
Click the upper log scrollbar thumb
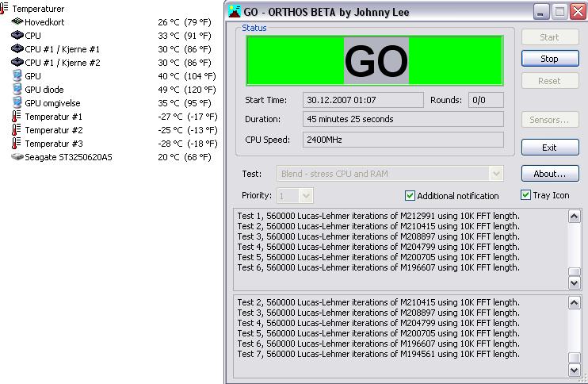[x=574, y=272]
